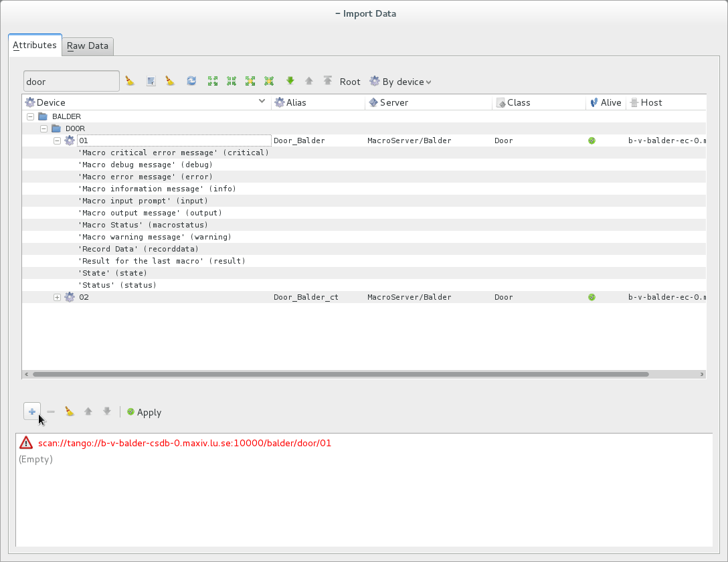The height and width of the screenshot is (562, 728).
Task: Select the Attributes tab
Action: tap(35, 45)
